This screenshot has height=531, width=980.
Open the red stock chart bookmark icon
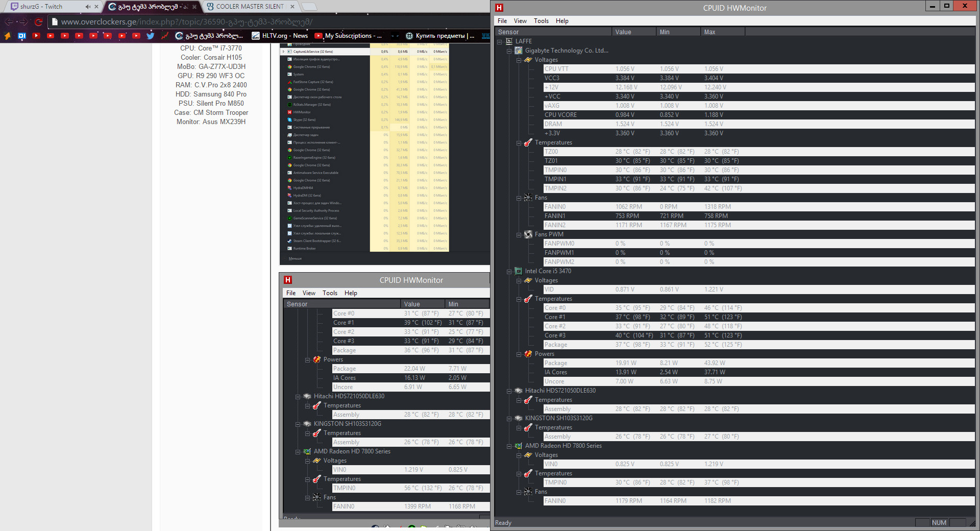click(164, 36)
